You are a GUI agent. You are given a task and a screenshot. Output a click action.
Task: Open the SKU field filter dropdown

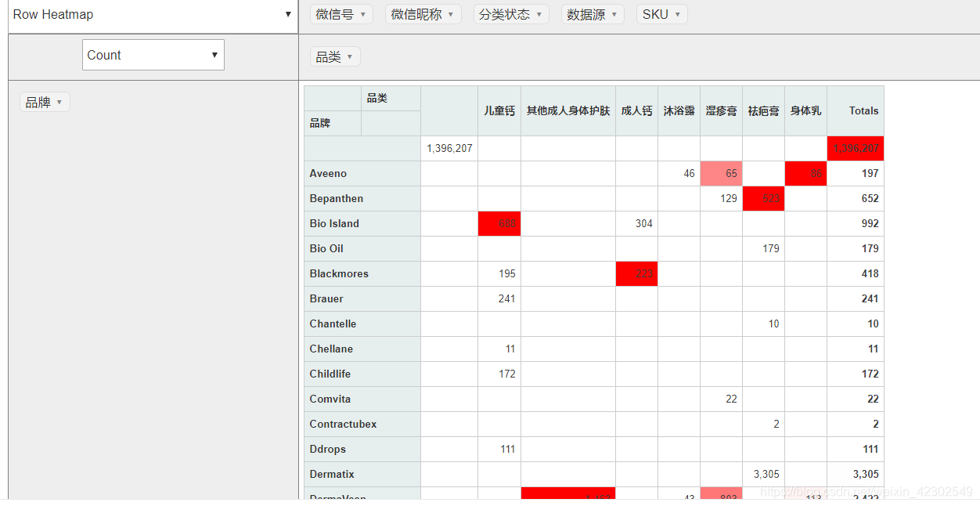(661, 13)
